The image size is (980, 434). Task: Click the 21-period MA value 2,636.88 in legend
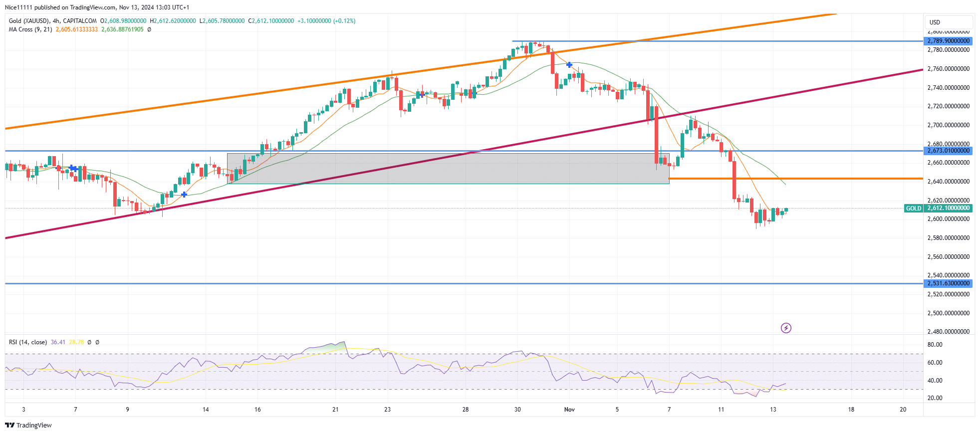122,29
